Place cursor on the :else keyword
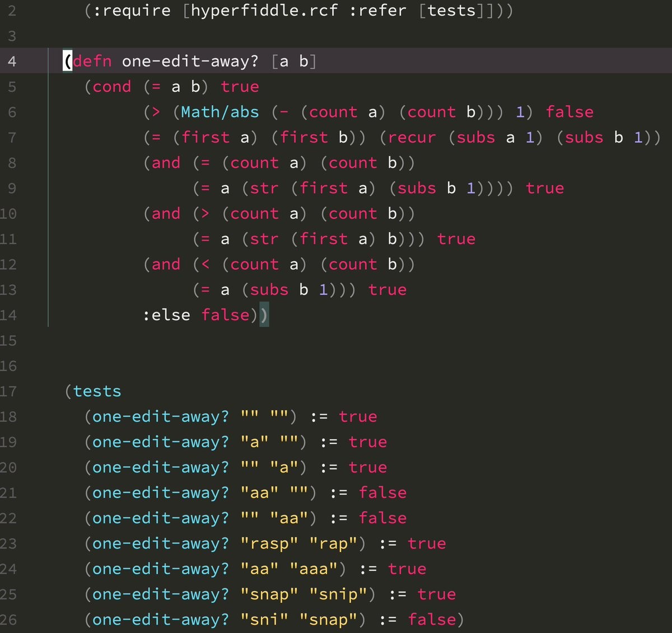The height and width of the screenshot is (633, 672). click(x=166, y=315)
